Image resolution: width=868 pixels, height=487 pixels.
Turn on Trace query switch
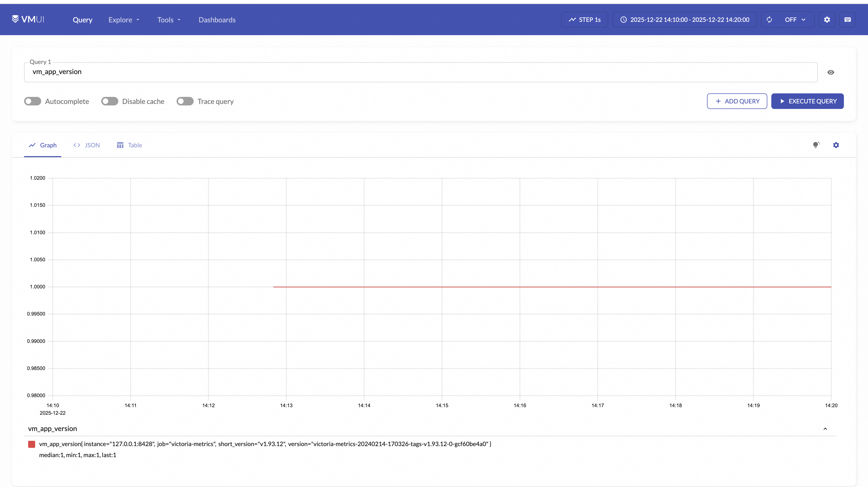point(185,101)
